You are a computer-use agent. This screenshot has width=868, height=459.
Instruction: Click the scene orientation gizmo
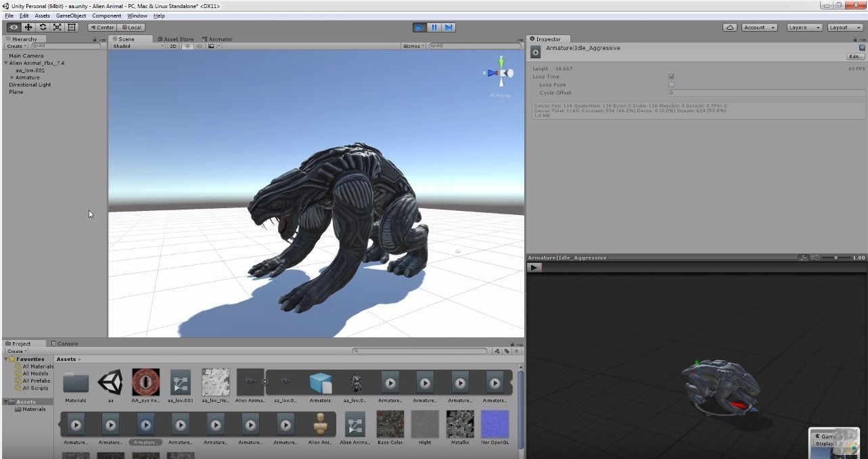point(501,72)
